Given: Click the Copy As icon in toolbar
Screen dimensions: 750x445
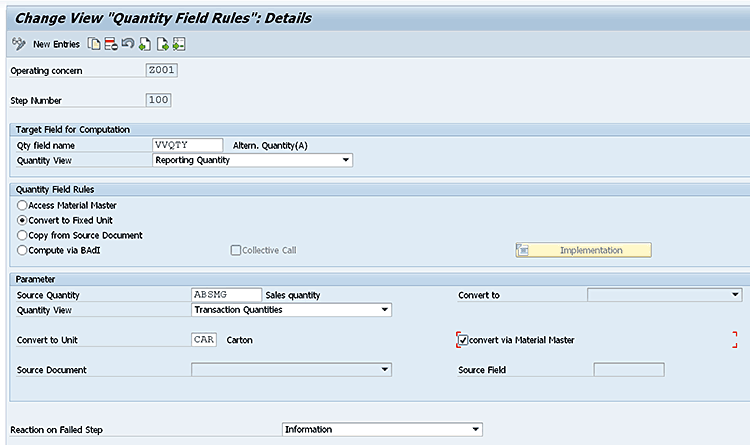Looking at the screenshot, I should [93, 44].
